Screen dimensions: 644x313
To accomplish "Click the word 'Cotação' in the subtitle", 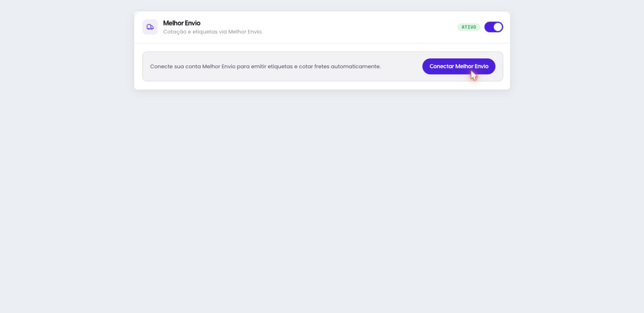I will [x=175, y=32].
